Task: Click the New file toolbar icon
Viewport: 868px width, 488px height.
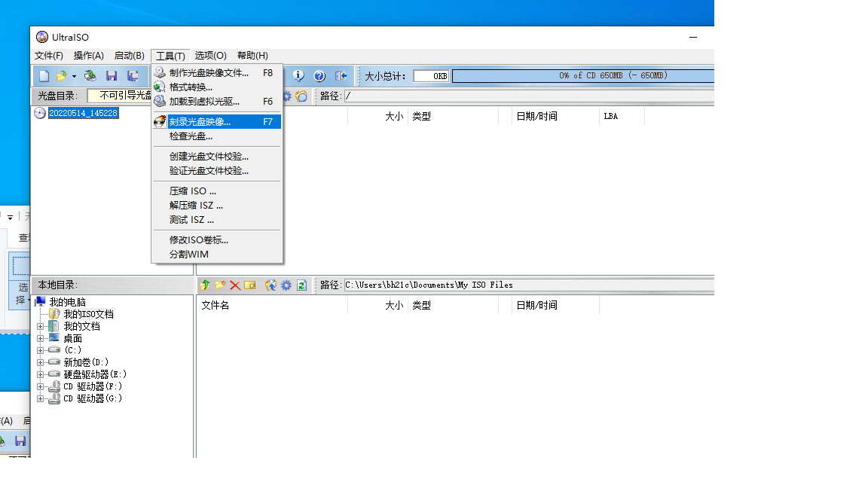Action: [x=44, y=76]
